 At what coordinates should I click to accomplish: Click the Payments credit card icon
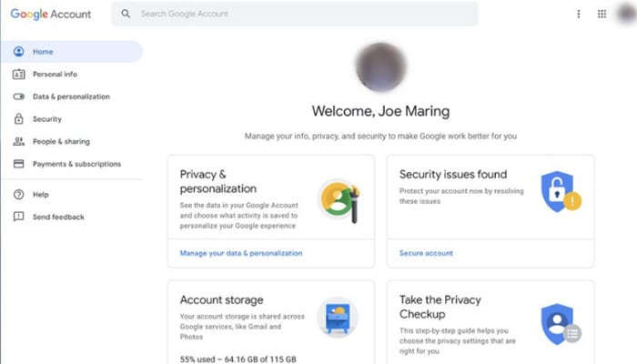pos(19,164)
